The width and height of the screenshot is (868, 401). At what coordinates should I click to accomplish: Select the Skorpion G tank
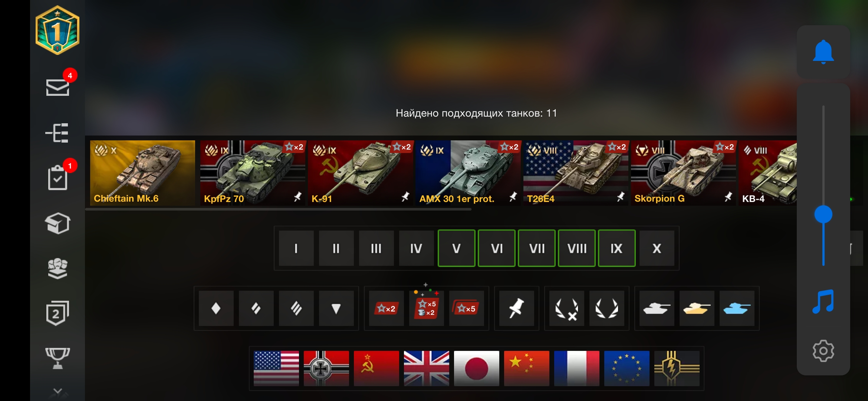tap(683, 173)
